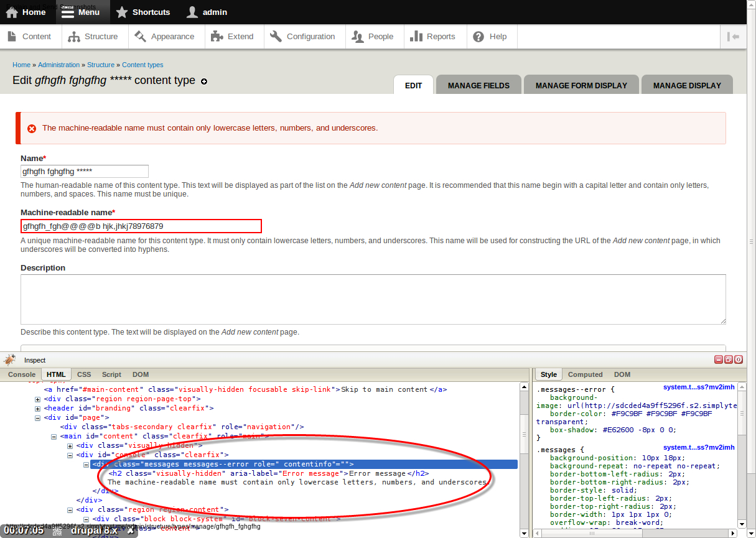Expand the header branding node

38,409
